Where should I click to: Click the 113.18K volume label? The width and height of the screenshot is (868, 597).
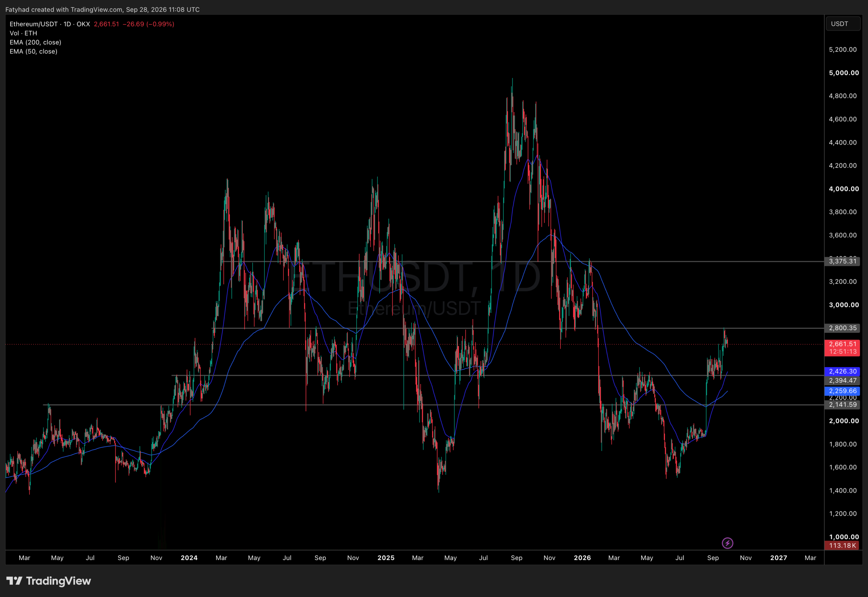tap(842, 545)
